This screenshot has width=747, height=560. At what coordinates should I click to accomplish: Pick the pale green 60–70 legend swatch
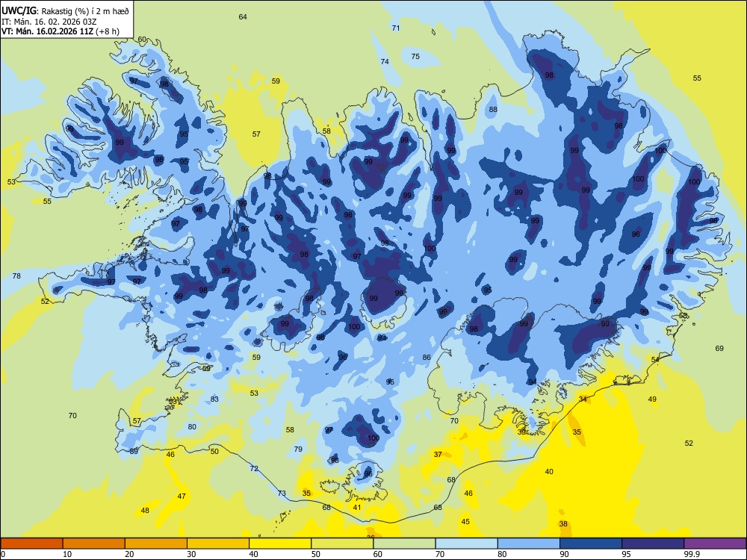click(404, 544)
